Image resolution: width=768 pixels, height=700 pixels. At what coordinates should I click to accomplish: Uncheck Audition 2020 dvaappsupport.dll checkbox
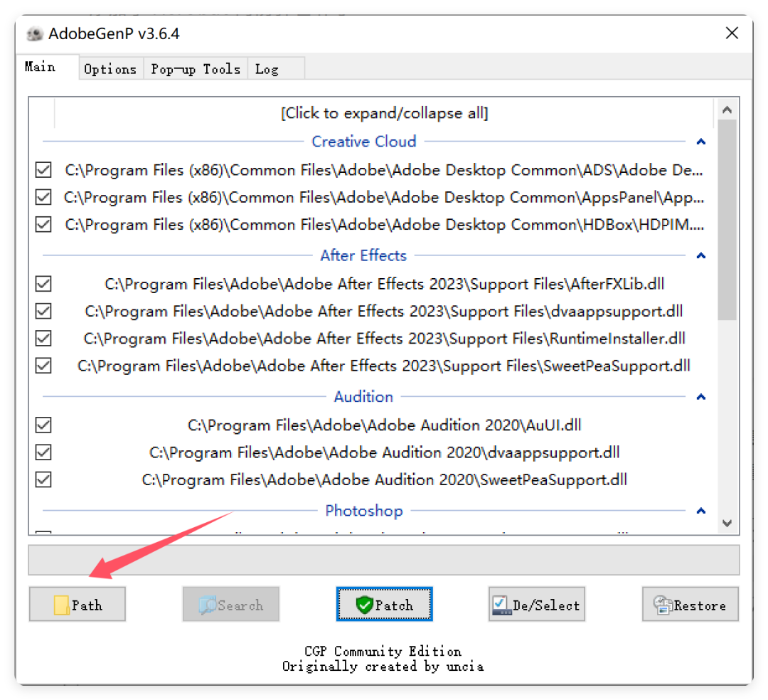tap(43, 452)
